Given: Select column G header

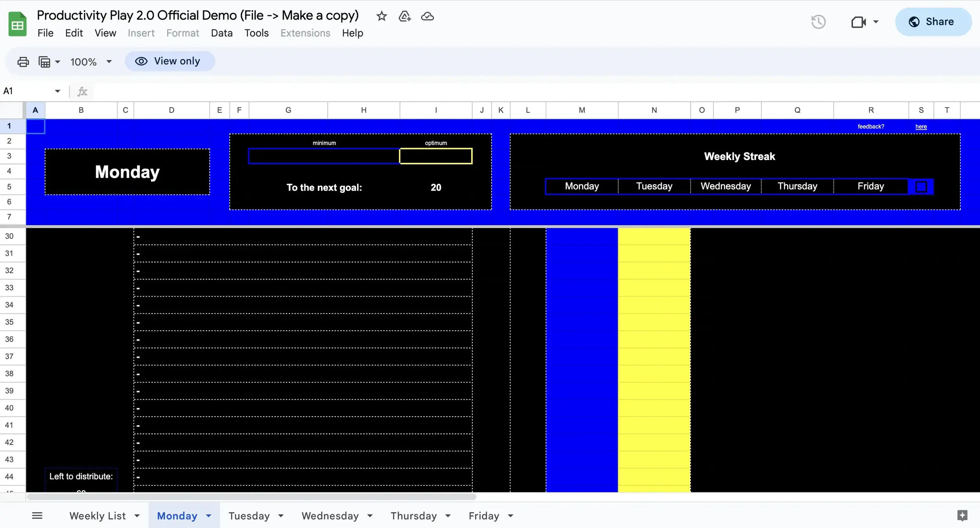Looking at the screenshot, I should [x=288, y=110].
